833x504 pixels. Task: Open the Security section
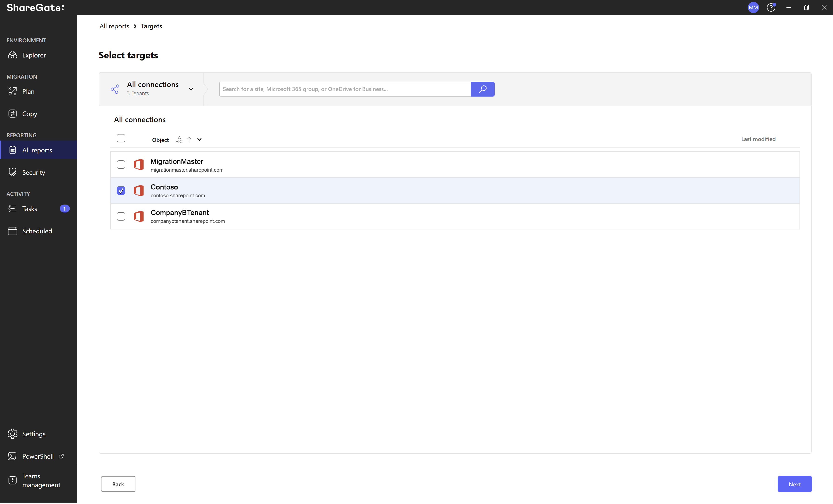tap(39, 172)
